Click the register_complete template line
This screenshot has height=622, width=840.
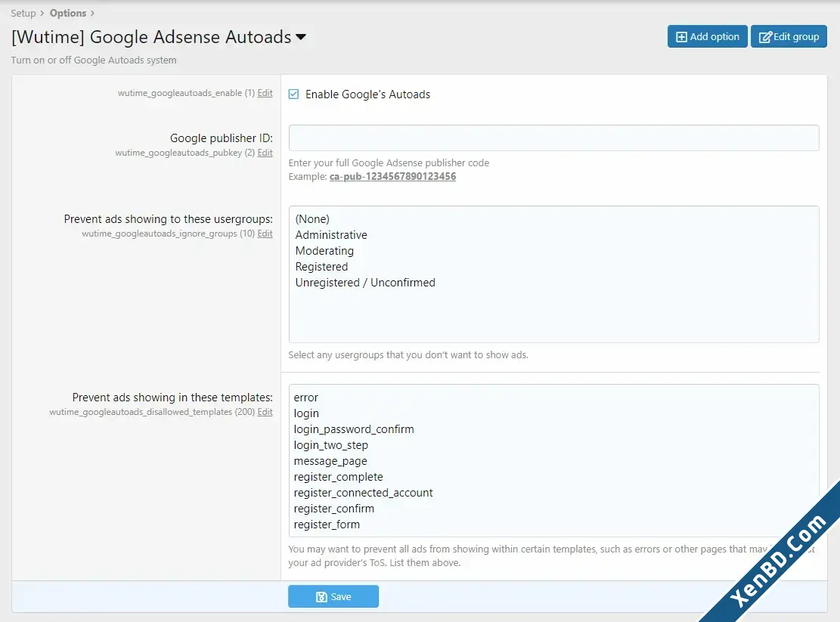point(338,477)
